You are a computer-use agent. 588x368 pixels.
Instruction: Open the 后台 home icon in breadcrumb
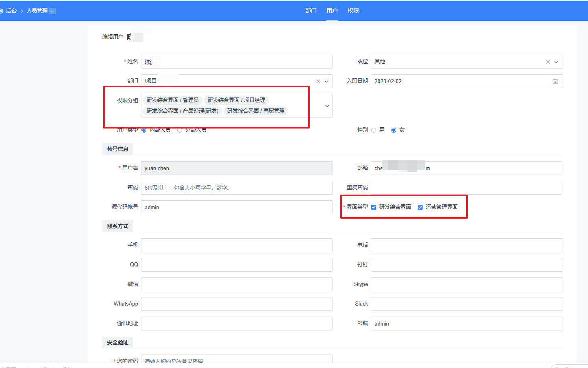[x=1, y=11]
